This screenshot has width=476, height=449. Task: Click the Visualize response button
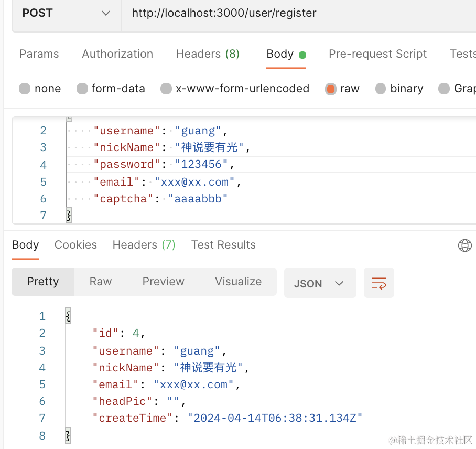(238, 282)
